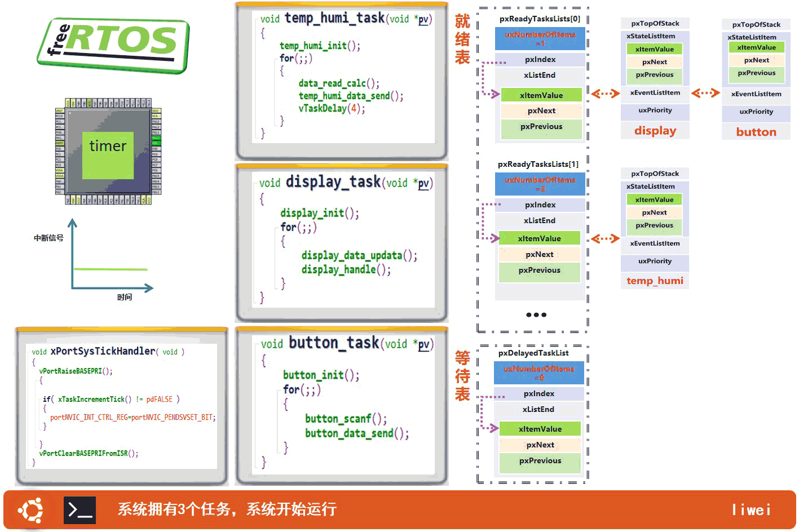
Task: Click the data_read_calc(); line
Action: tap(339, 83)
